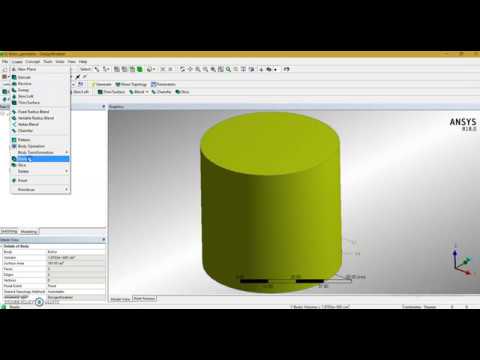Collapse the Details of Body section
Screen dimensions: 480x360
click(x=2, y=246)
